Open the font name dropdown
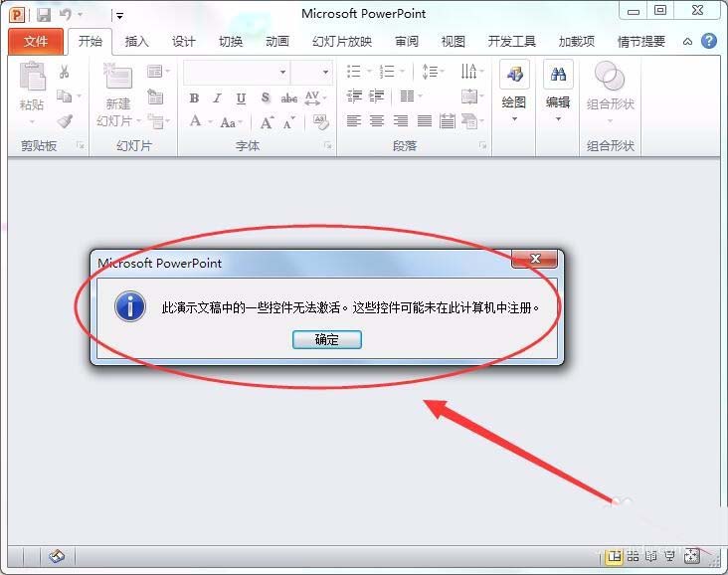728x575 pixels. point(282,72)
